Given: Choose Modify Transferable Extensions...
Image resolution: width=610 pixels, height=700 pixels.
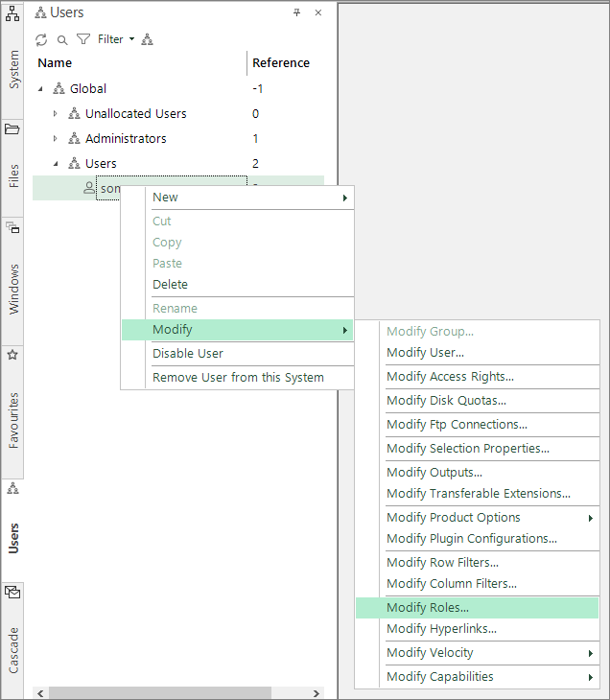Looking at the screenshot, I should 477,494.
